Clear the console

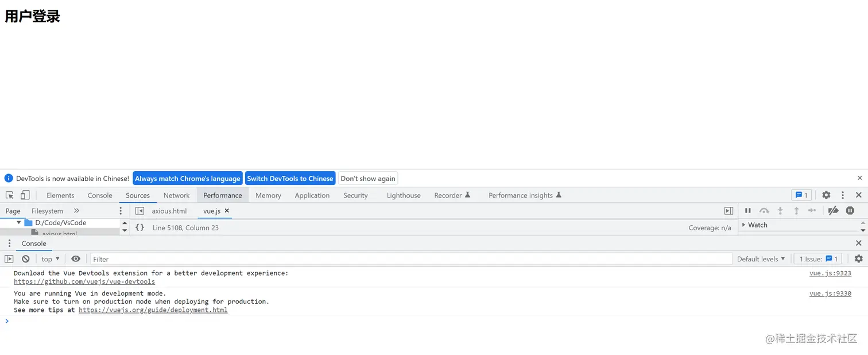click(x=26, y=259)
